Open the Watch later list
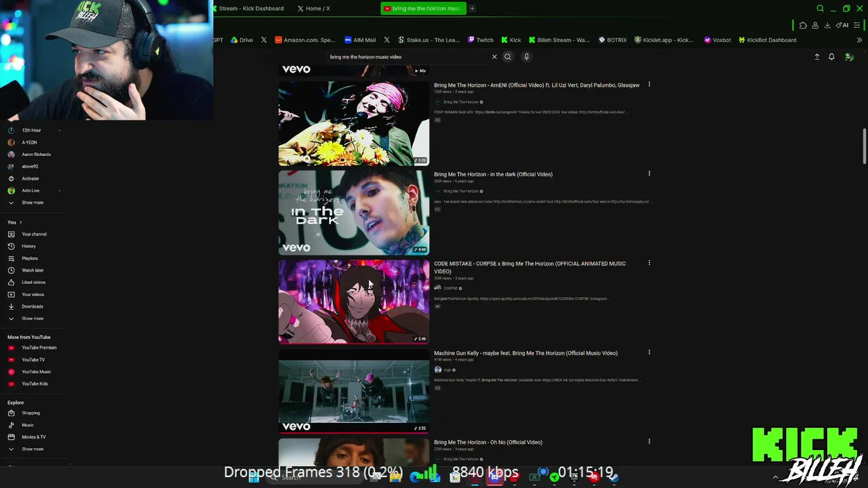This screenshot has height=488, width=868. (33, 270)
